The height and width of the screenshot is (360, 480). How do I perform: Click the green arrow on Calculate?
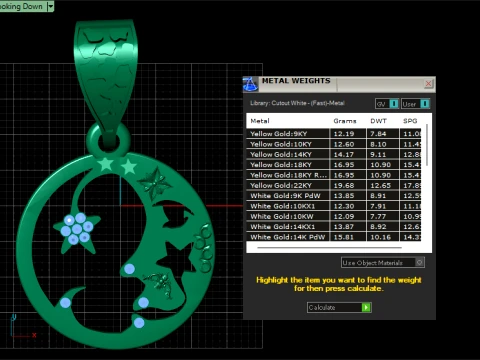pyautogui.click(x=366, y=307)
